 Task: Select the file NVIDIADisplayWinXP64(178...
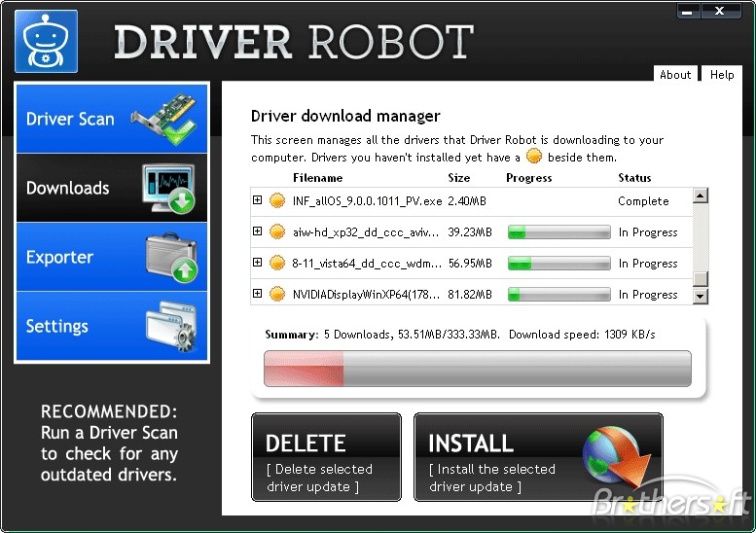pos(366,295)
